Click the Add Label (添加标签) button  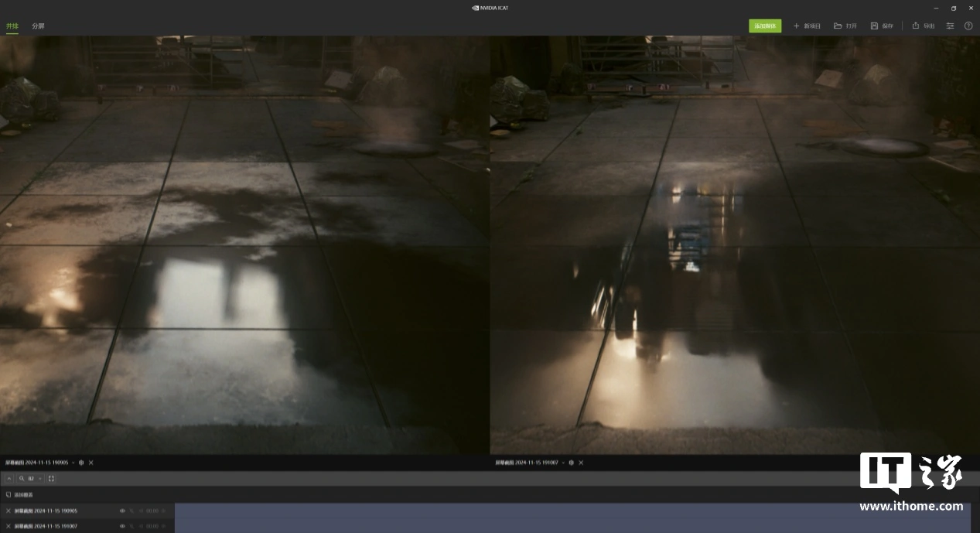point(20,494)
